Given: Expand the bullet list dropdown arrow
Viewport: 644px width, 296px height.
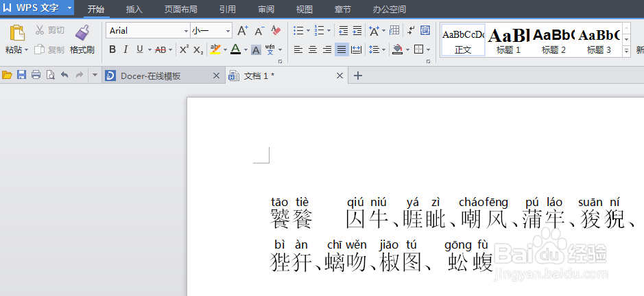Looking at the screenshot, I should 308,30.
